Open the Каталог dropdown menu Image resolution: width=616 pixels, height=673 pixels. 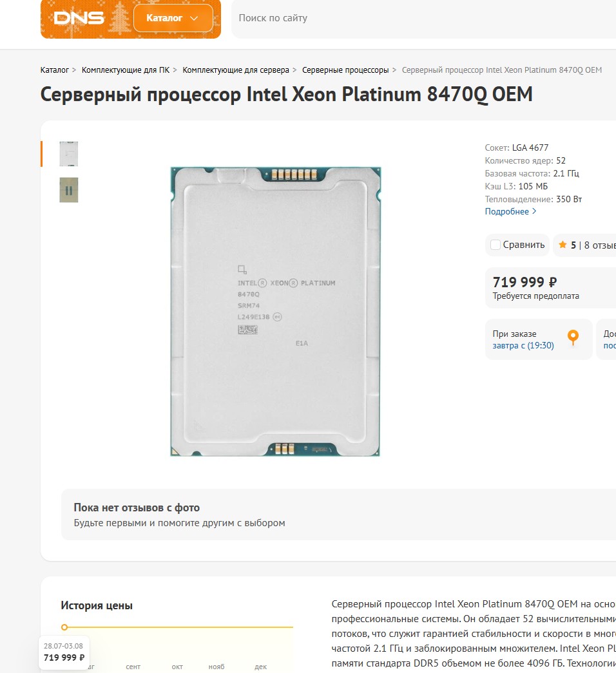(173, 18)
